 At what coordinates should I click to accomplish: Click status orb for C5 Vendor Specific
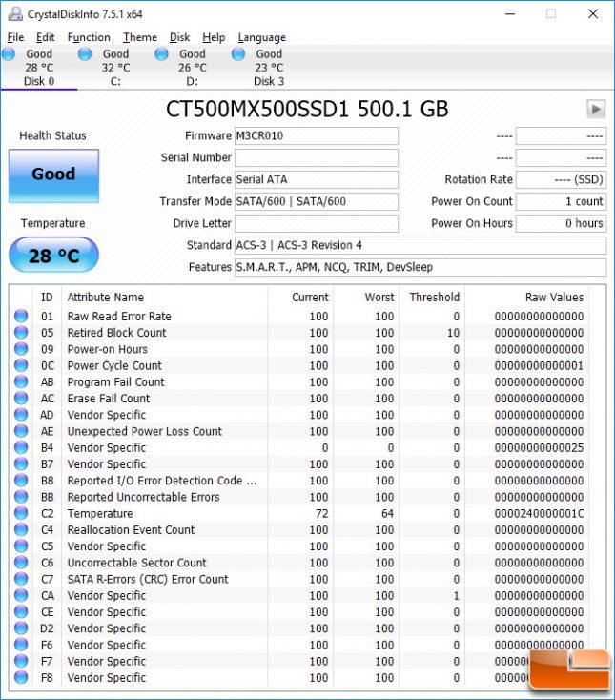[21, 546]
